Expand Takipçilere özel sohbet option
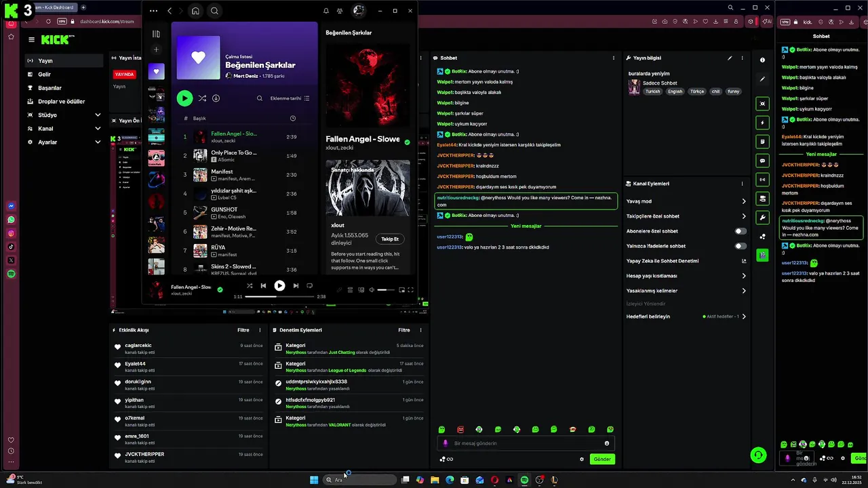This screenshot has width=868, height=488. tap(744, 216)
